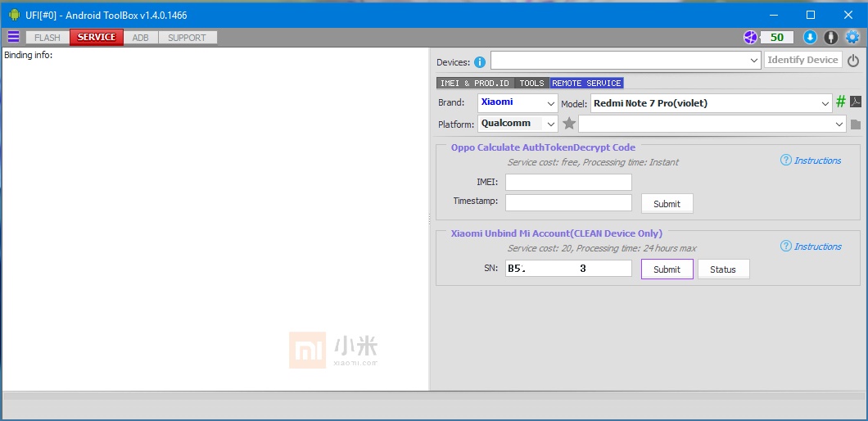This screenshot has height=421, width=868.
Task: Open the ADB tab
Action: pyautogui.click(x=141, y=38)
